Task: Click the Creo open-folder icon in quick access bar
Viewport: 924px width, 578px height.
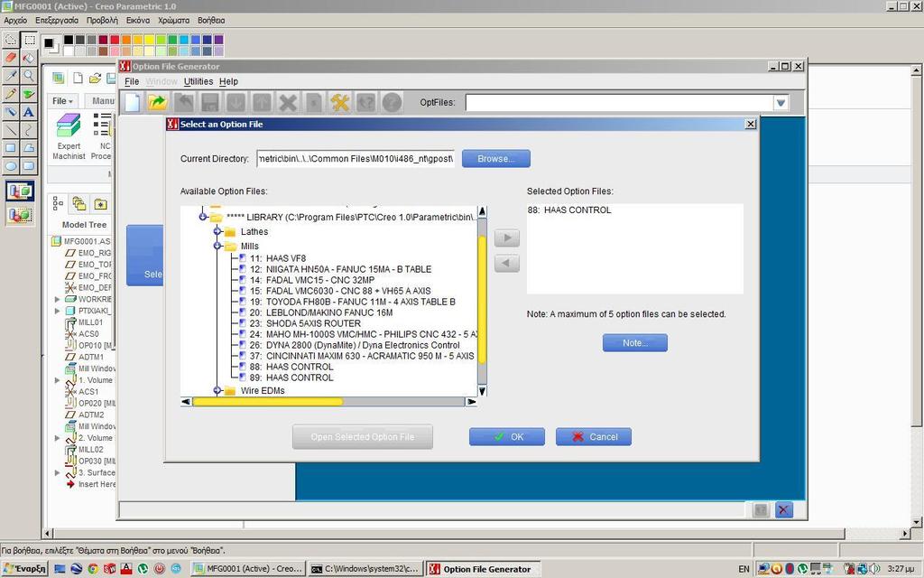Action: [x=95, y=78]
